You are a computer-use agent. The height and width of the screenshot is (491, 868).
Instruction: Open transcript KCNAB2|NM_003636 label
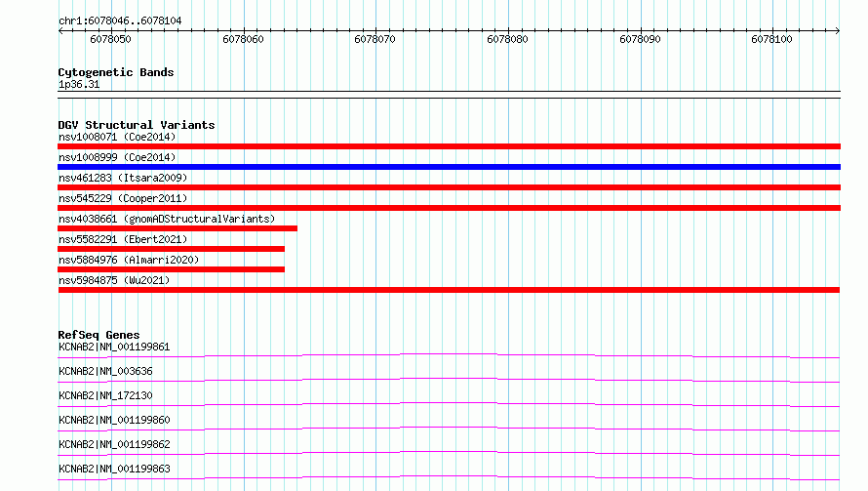point(105,371)
